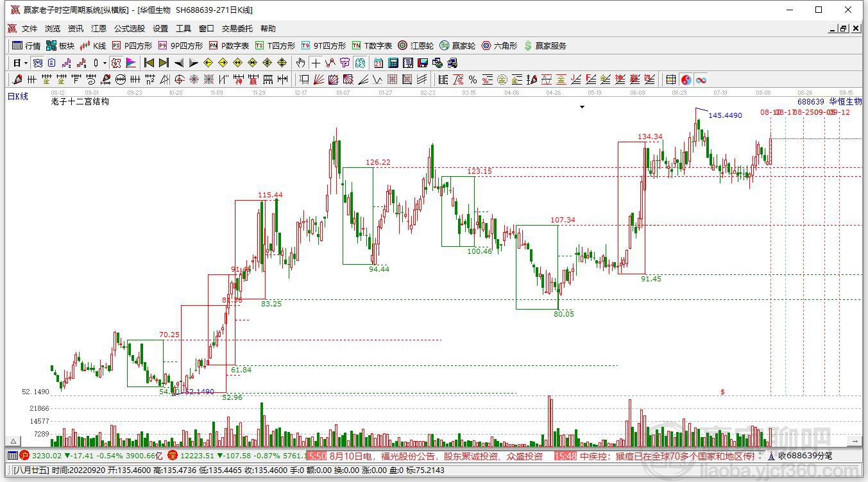This screenshot has width=868, height=482.
Task: Select the zigzag wave line tool
Action: (x=377, y=79)
